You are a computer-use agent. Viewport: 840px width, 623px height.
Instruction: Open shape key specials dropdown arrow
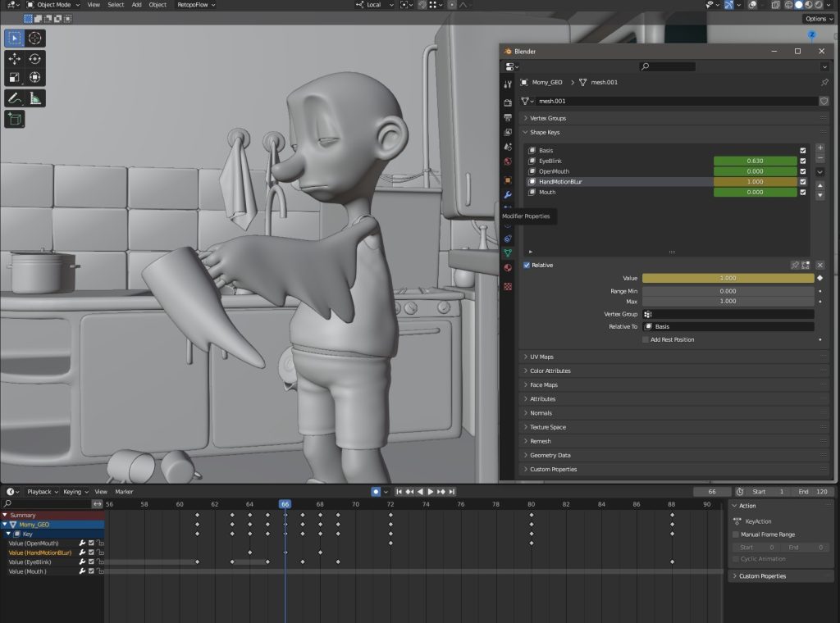point(820,172)
